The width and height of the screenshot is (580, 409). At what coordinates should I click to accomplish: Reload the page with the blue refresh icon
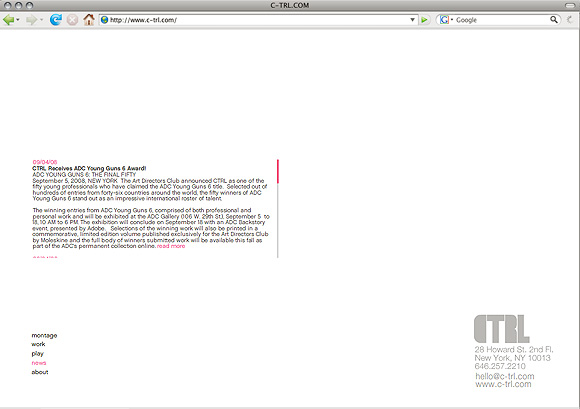pyautogui.click(x=56, y=19)
